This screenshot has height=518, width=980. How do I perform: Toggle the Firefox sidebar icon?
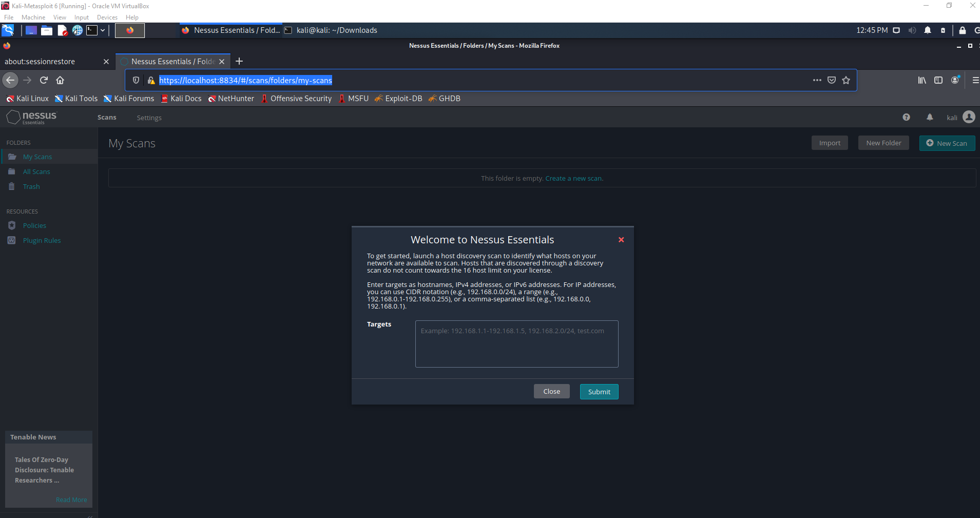(x=938, y=80)
